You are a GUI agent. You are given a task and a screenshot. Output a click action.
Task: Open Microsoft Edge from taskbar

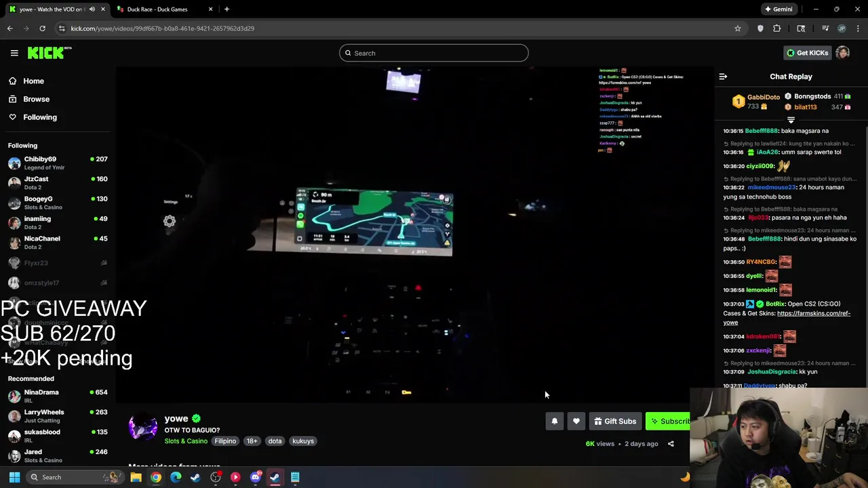[x=176, y=477]
